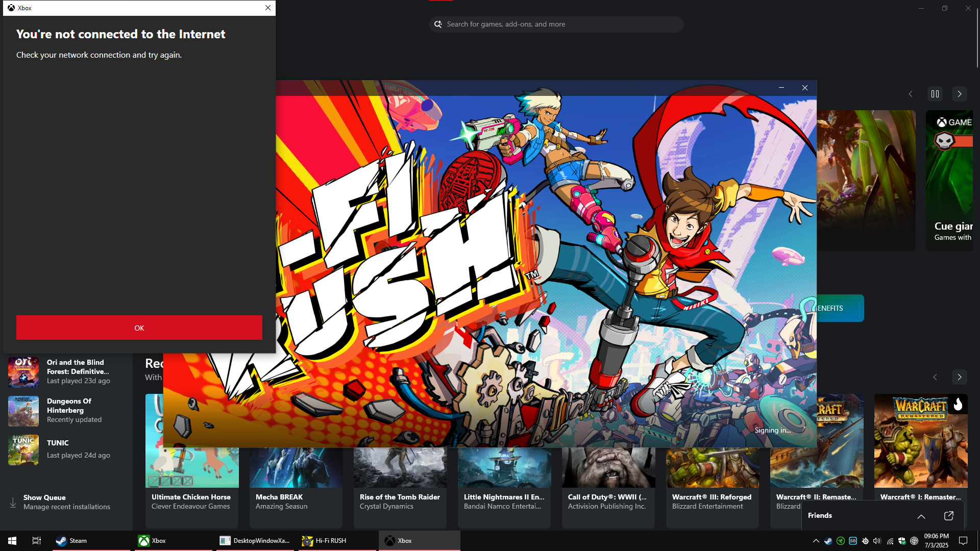The height and width of the screenshot is (551, 980).
Task: Switch to DesktopWindowXa... in the taskbar
Action: coord(255,541)
